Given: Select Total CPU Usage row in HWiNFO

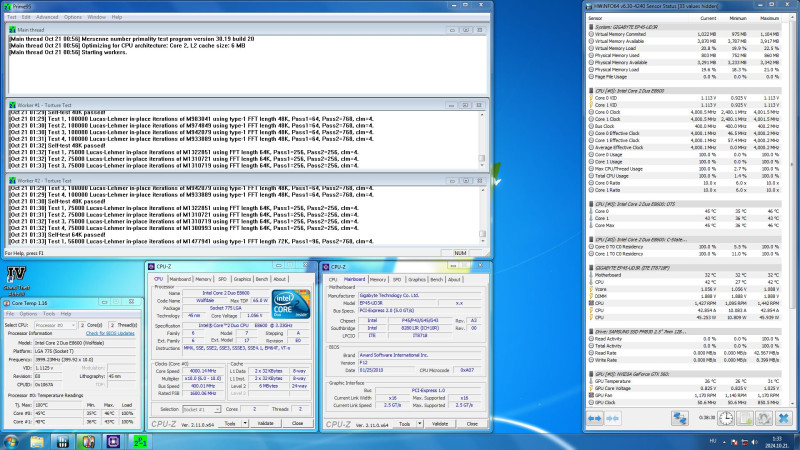Looking at the screenshot, I should pos(684,176).
